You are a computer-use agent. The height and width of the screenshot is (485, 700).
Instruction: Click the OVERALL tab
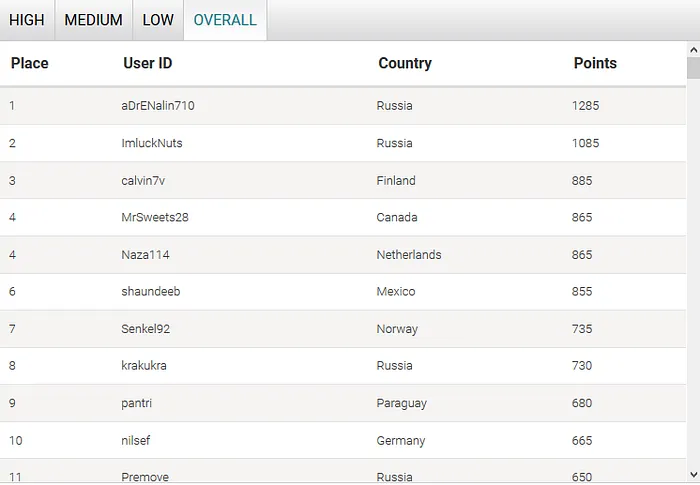[x=225, y=20]
